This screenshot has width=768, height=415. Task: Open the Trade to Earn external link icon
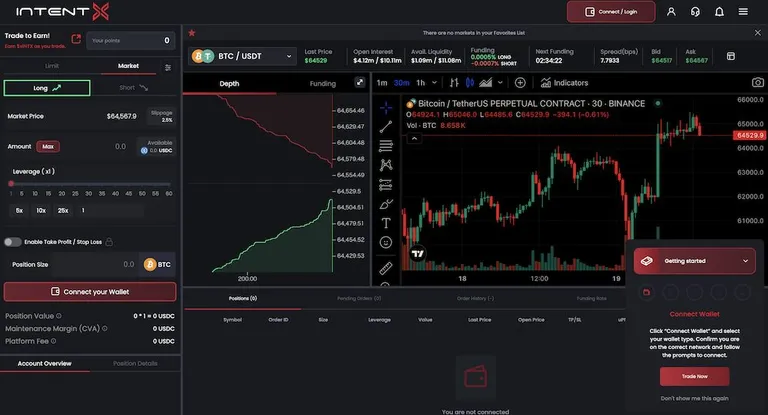76,39
